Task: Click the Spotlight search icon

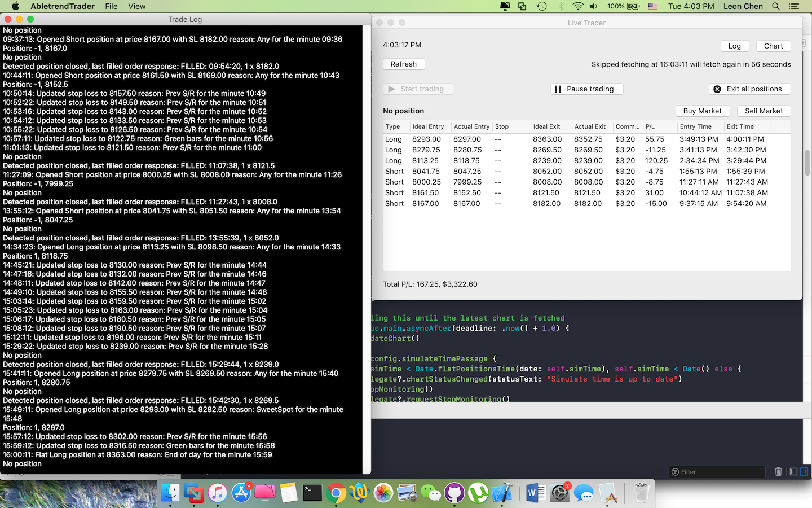Action: [776, 6]
